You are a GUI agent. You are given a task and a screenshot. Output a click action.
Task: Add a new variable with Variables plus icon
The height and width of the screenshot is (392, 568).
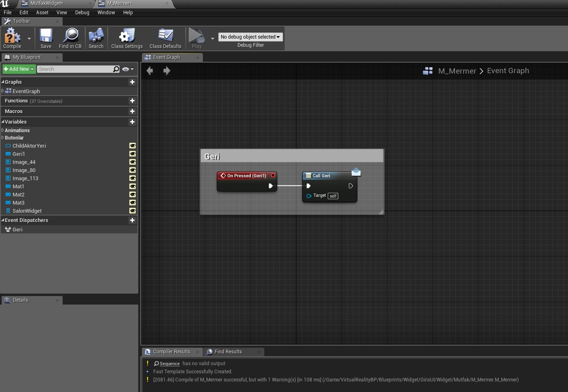click(x=132, y=122)
